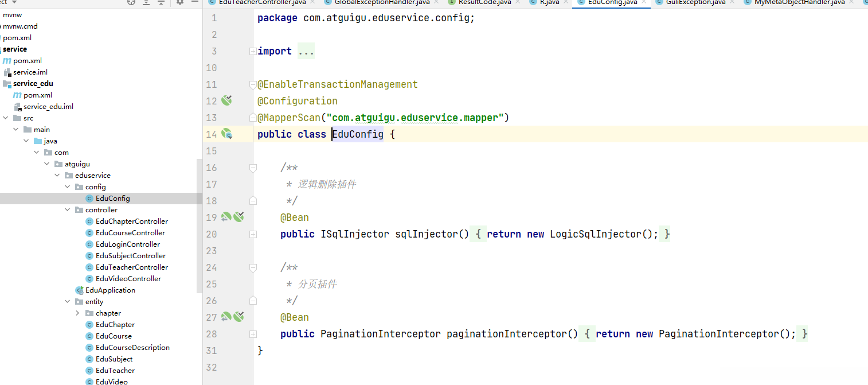This screenshot has height=385, width=868.
Task: Click the @EnableTransactionManagement annotation
Action: [338, 84]
